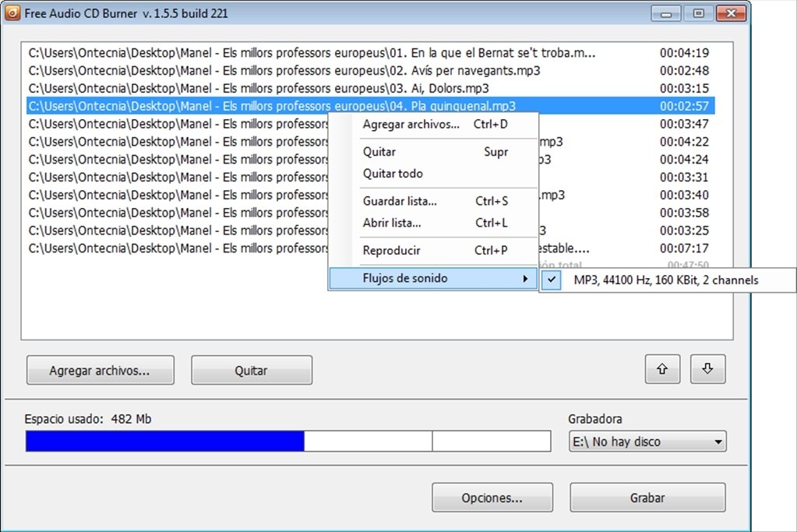
Task: Select Guardar lista... menu entry
Action: 435,201
